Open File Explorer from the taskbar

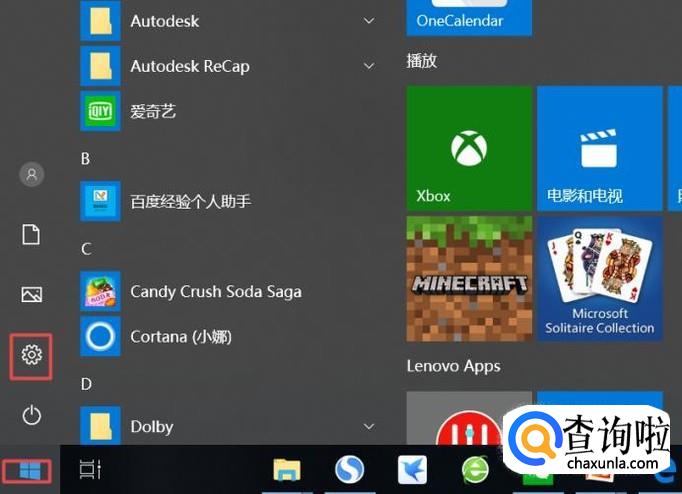click(287, 470)
